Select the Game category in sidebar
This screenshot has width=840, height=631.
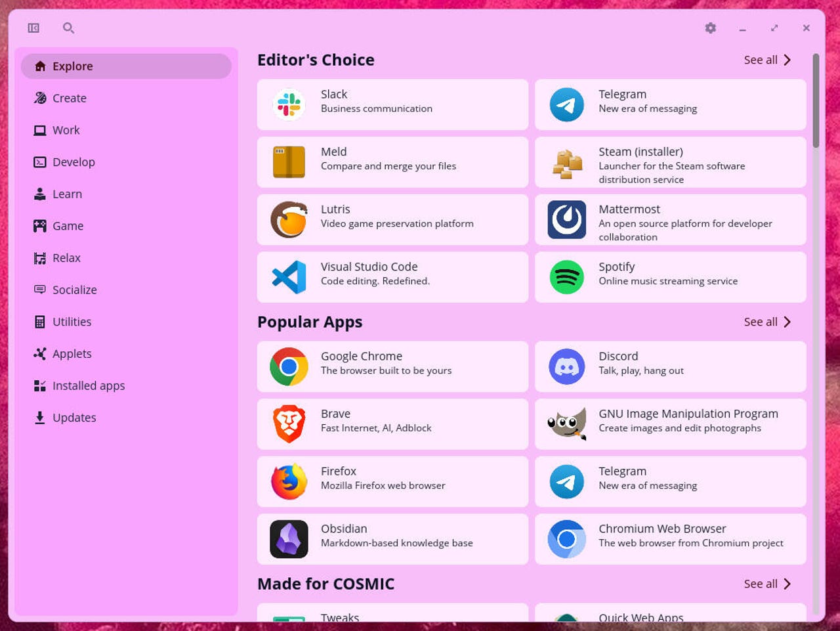coord(68,226)
